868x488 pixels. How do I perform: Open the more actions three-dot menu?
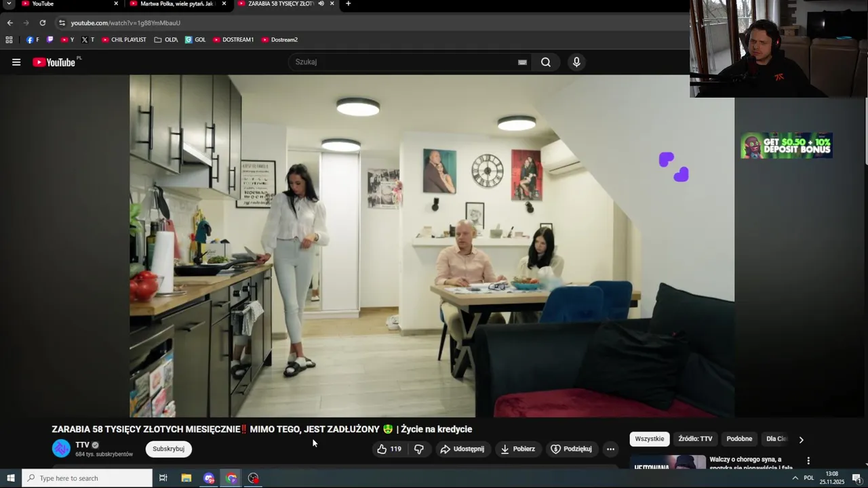tap(610, 449)
